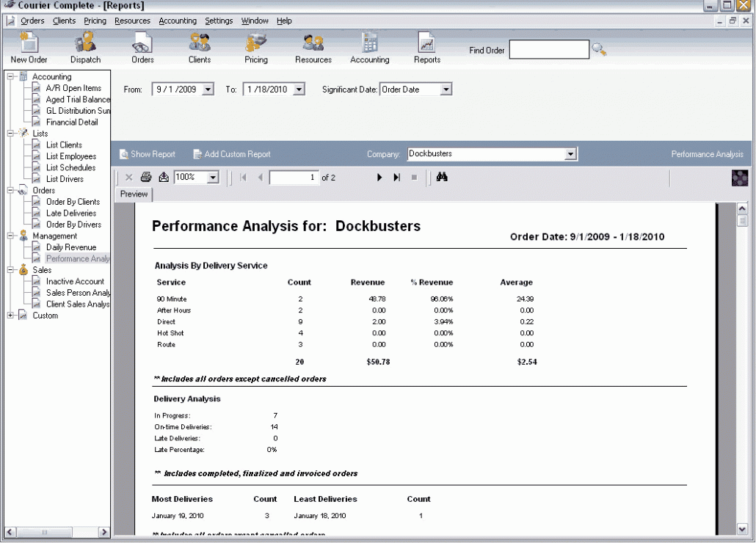
Task: Click the print report icon
Action: click(x=146, y=178)
